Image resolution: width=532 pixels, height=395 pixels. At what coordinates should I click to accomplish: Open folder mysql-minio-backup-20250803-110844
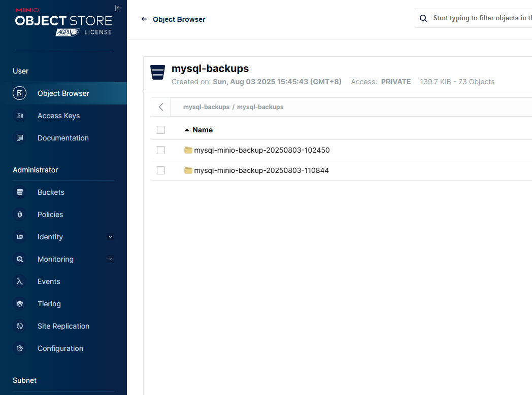pyautogui.click(x=261, y=170)
